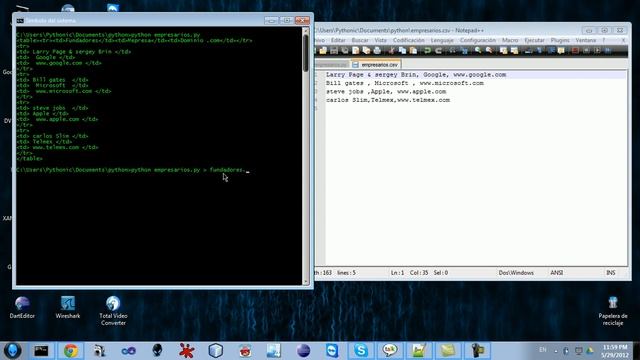Open the ? help menu
Image resolution: width=640 pixels, height=360 pixels.
[604, 40]
